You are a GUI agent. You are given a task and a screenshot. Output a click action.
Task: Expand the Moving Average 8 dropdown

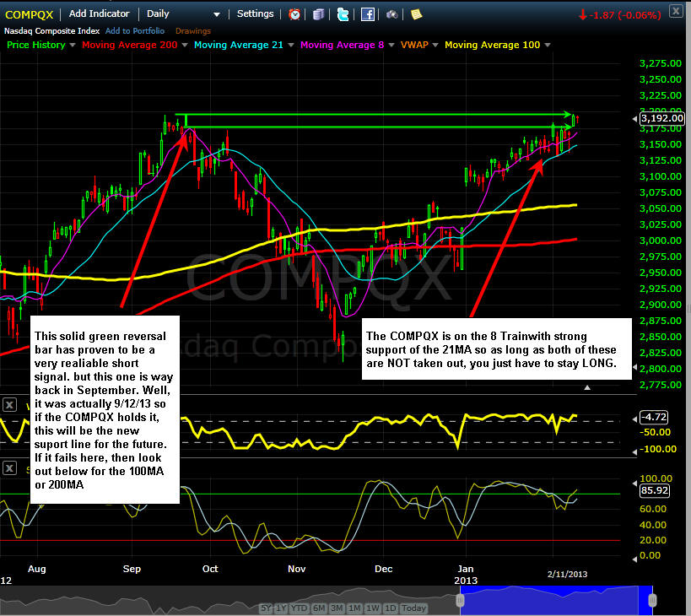coord(391,45)
